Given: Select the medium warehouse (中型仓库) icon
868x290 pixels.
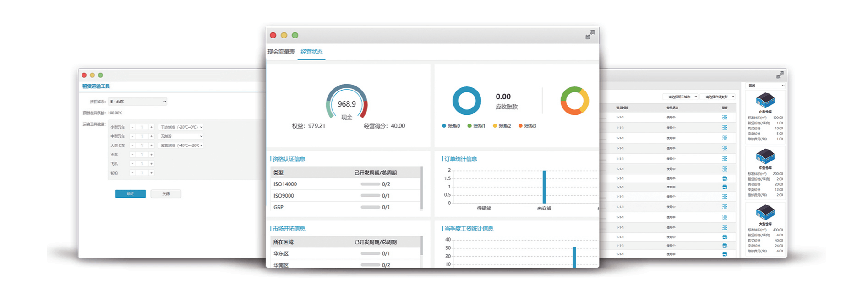Looking at the screenshot, I should (x=765, y=156).
